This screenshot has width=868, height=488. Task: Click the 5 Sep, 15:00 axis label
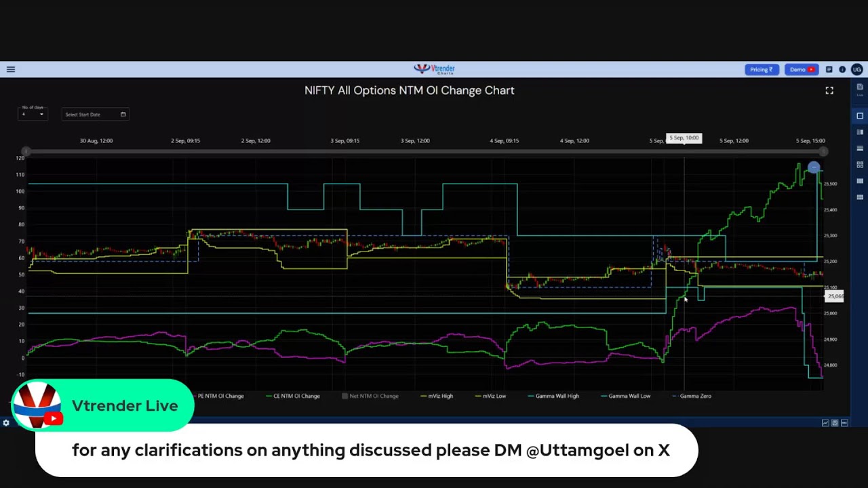[x=810, y=141]
